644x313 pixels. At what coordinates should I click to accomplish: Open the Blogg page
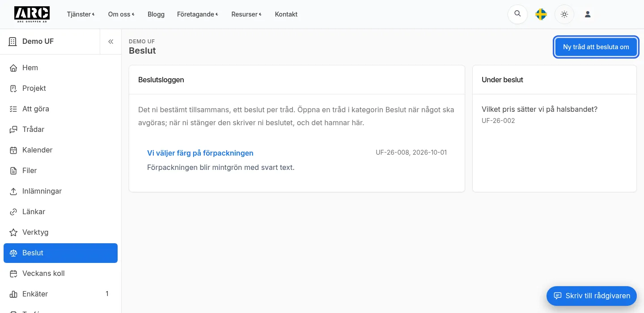click(x=156, y=14)
